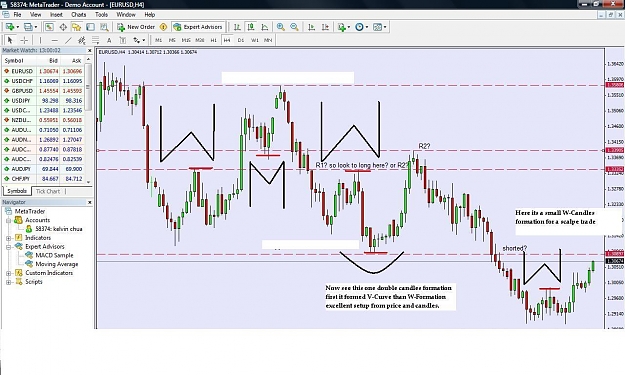Select account 58374: kelvin chua
Image resolution: width=625 pixels, height=375 pixels.
[59, 229]
